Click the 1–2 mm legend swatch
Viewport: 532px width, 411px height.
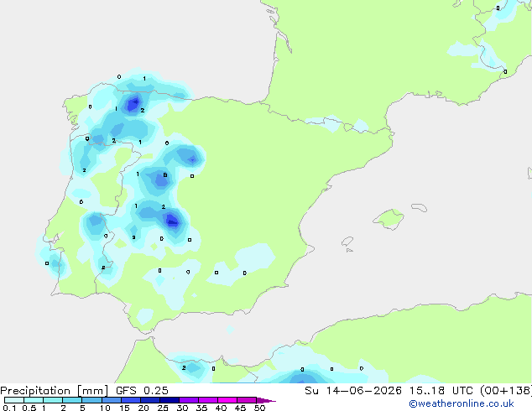(53, 400)
